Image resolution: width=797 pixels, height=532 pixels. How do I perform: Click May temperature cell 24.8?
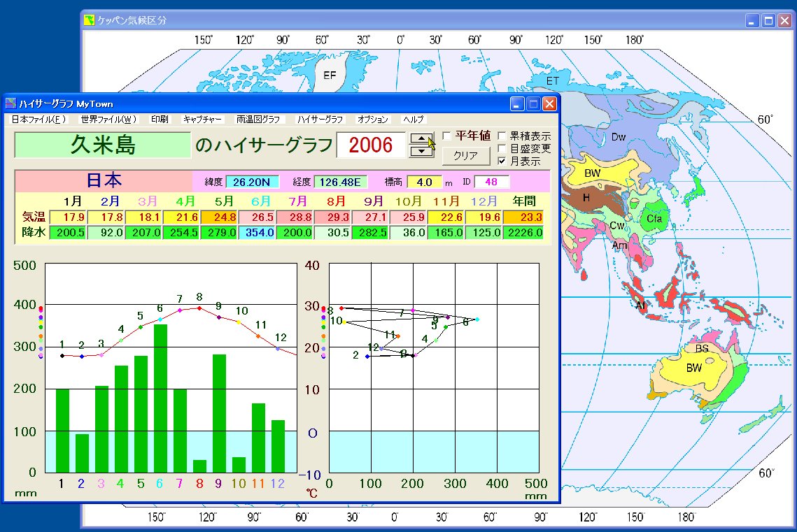[218, 217]
